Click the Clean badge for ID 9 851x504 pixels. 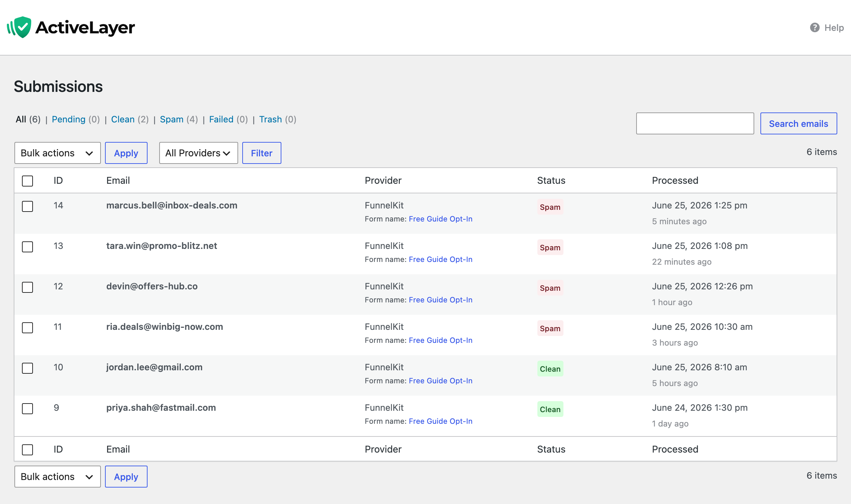coord(550,409)
